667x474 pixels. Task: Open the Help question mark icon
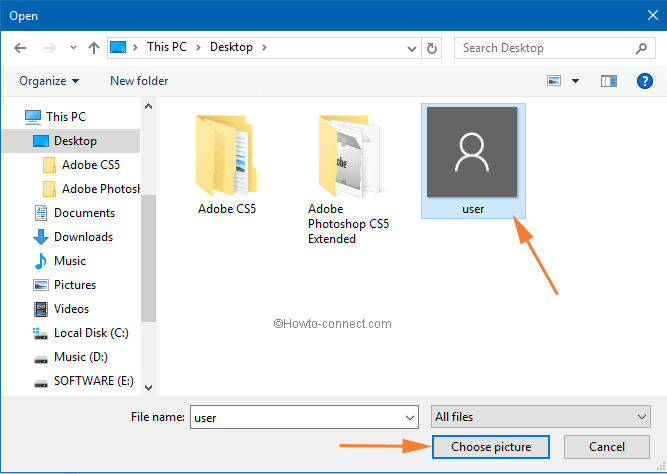(644, 81)
